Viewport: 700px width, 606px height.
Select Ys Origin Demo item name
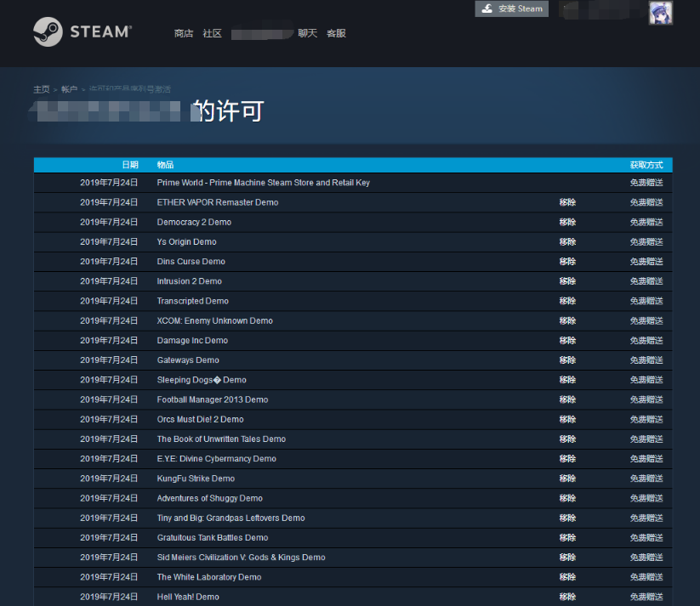pyautogui.click(x=186, y=242)
